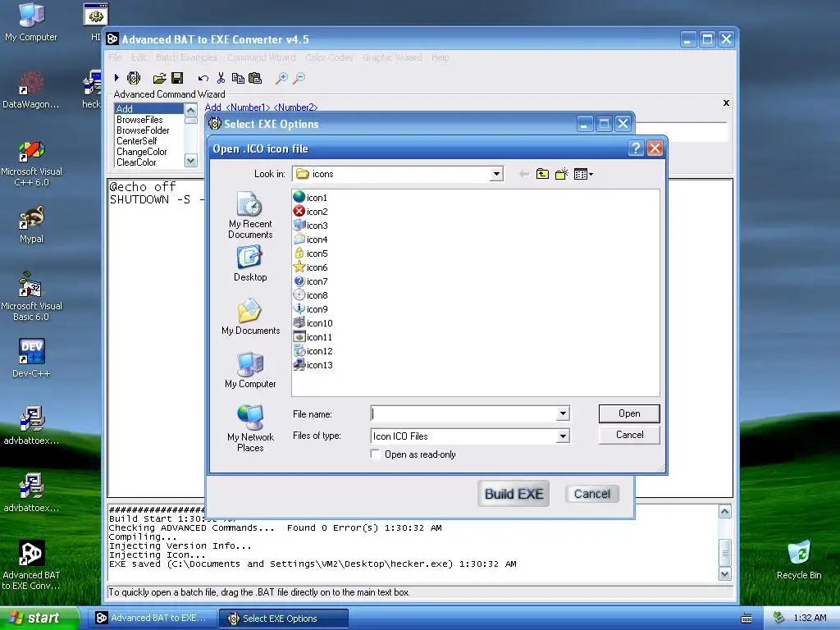
Task: Click command list scroll down arrow
Action: coord(190,161)
